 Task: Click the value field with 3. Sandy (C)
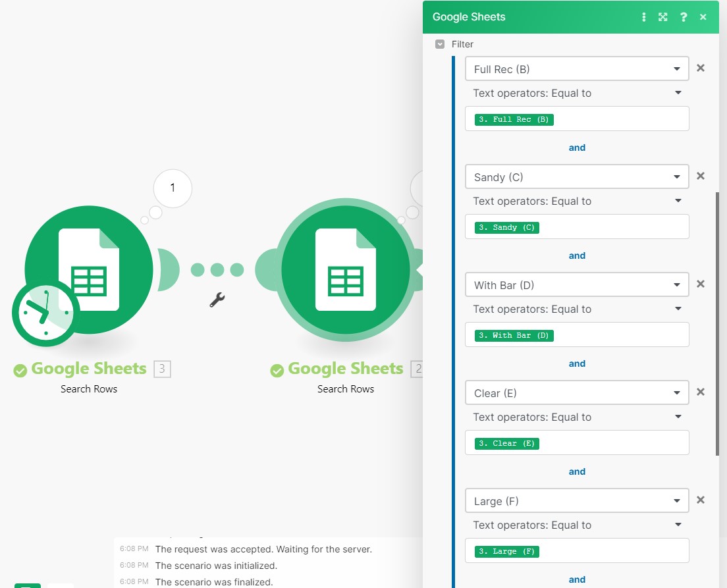coord(577,227)
